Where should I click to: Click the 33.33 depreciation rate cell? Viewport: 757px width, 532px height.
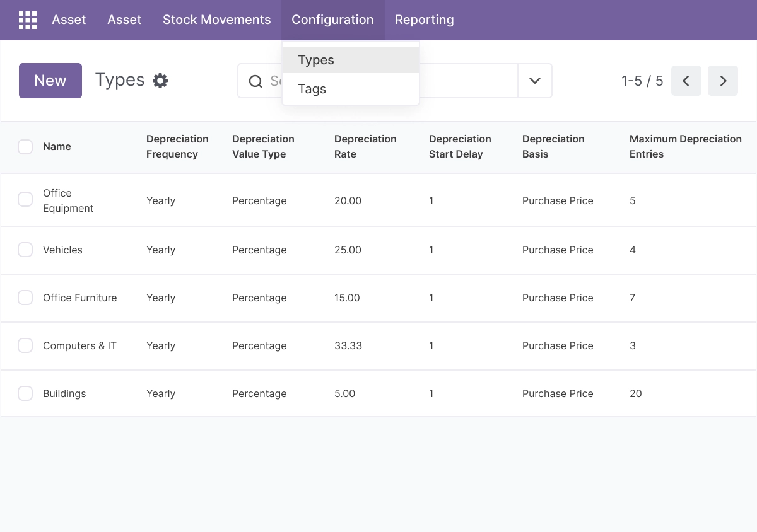(x=348, y=345)
